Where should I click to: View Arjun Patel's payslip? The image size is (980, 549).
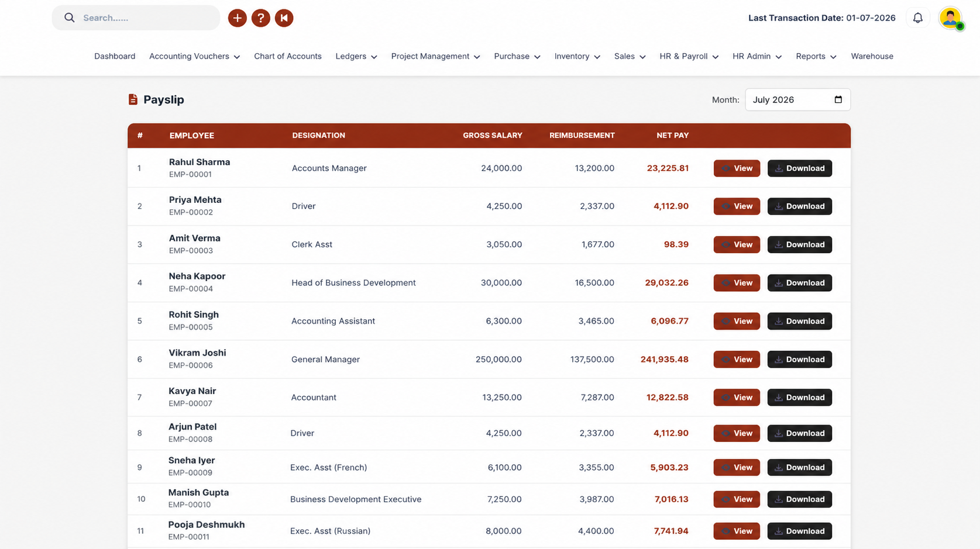point(737,433)
